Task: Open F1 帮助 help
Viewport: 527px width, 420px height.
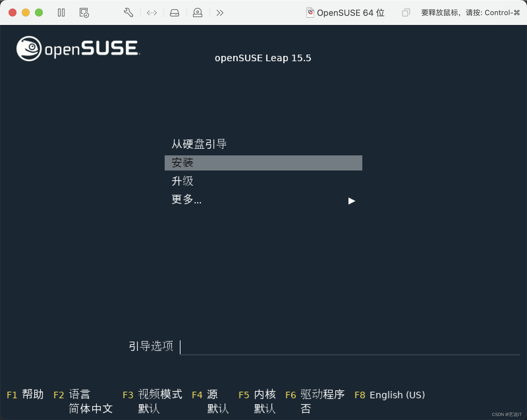Action: (x=25, y=394)
